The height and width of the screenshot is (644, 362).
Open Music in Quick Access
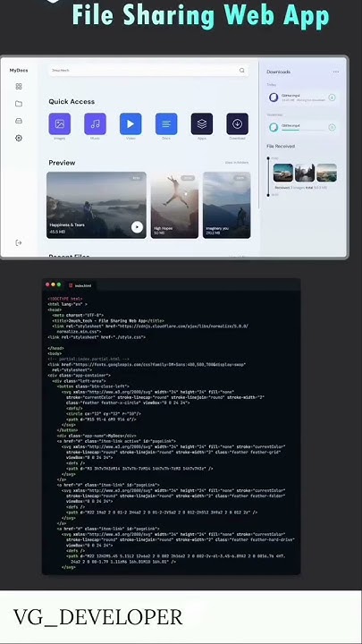pyautogui.click(x=96, y=123)
